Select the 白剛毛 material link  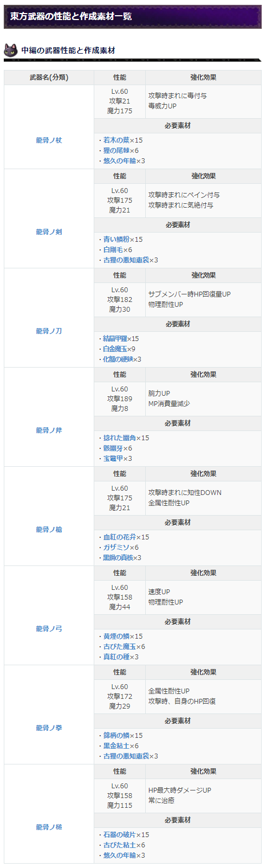tap(113, 250)
